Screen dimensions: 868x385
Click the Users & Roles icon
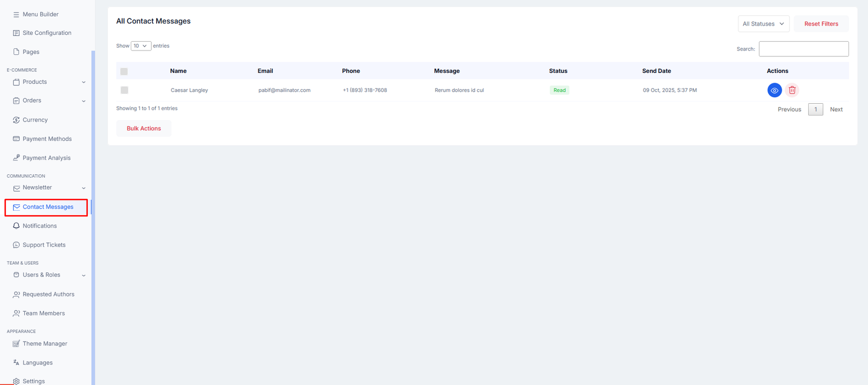[x=16, y=275]
